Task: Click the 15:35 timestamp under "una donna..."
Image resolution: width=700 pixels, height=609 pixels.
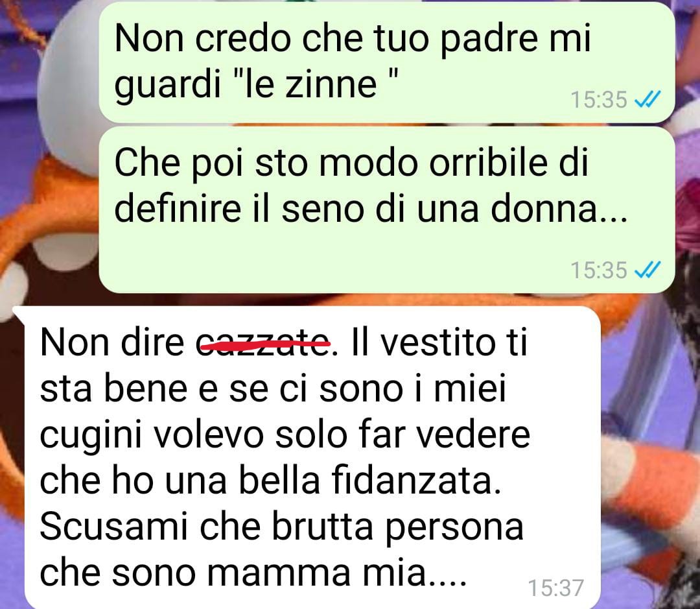Action: pyautogui.click(x=599, y=270)
